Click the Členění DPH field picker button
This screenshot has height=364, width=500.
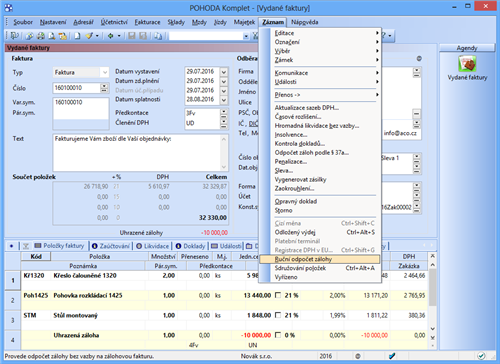click(224, 123)
